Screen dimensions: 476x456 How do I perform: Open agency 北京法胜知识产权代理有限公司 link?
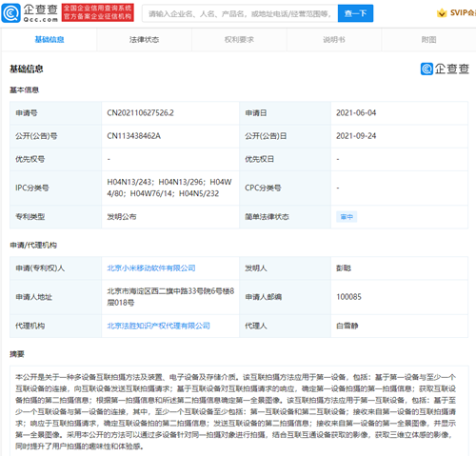[x=158, y=326]
